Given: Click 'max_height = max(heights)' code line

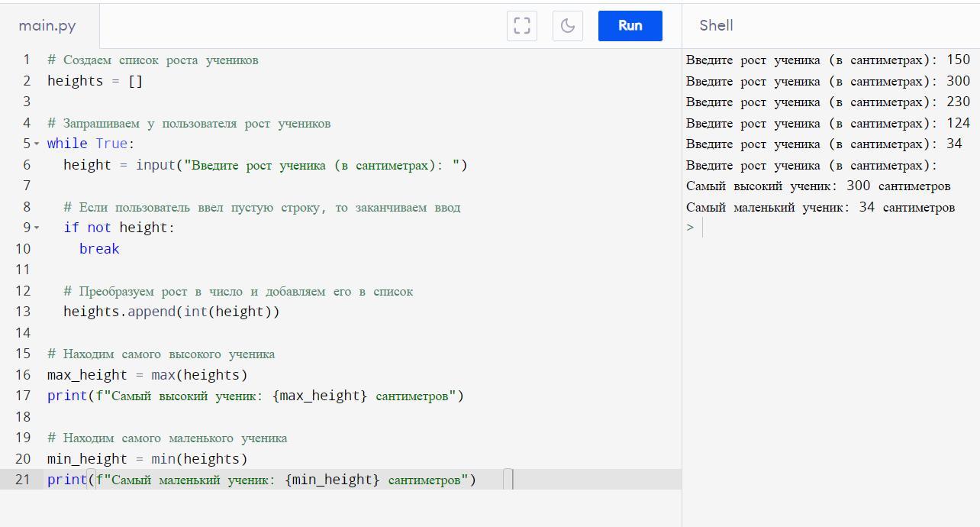Looking at the screenshot, I should (x=147, y=375).
